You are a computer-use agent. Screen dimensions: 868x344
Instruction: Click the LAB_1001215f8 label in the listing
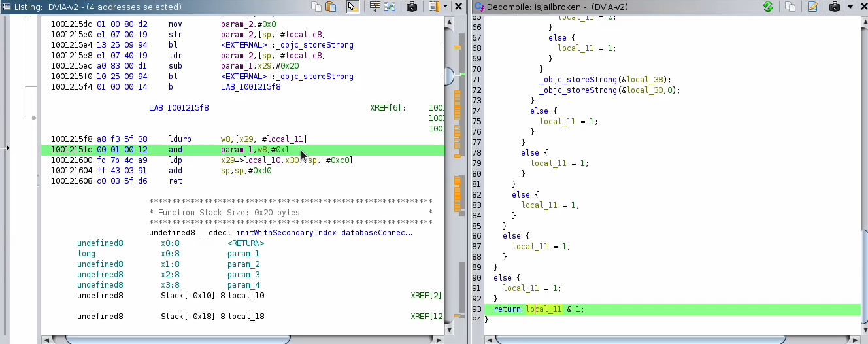point(178,108)
